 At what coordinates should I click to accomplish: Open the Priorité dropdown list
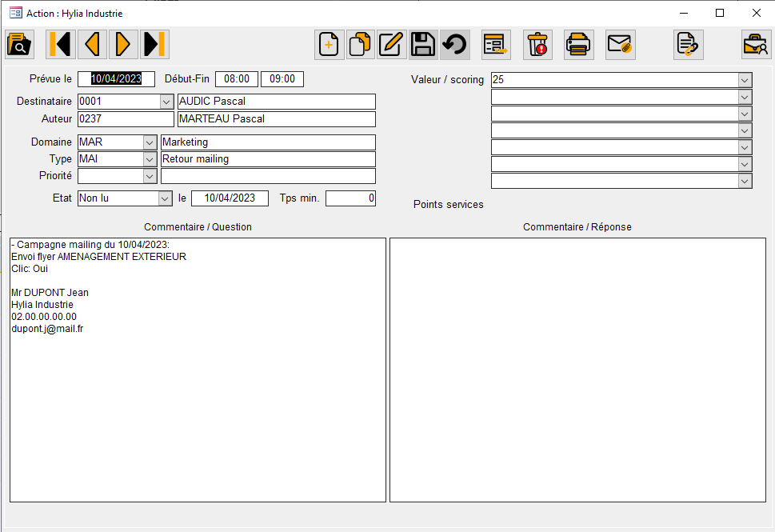(150, 175)
